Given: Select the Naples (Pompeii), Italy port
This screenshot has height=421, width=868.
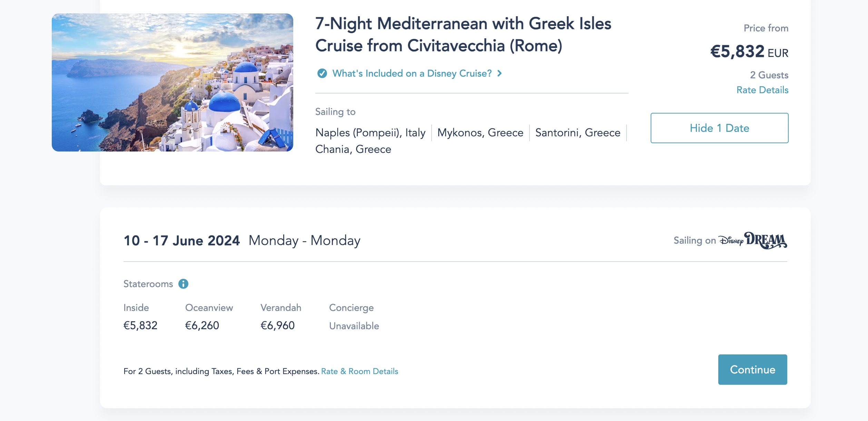Looking at the screenshot, I should 370,133.
